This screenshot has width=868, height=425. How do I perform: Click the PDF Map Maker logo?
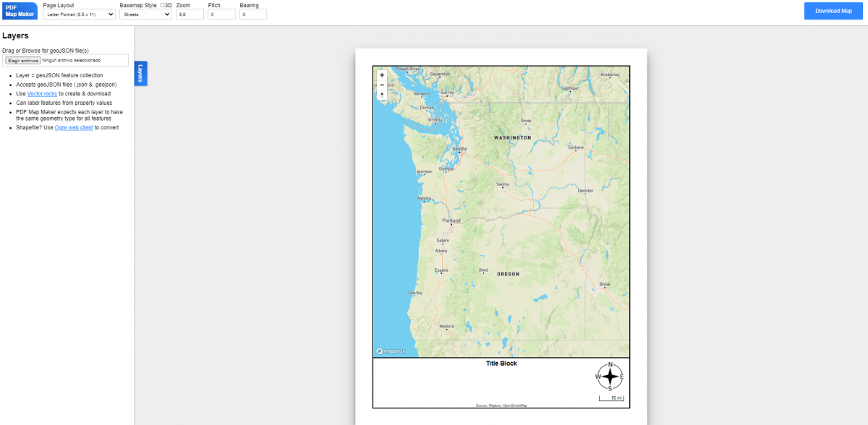point(19,10)
